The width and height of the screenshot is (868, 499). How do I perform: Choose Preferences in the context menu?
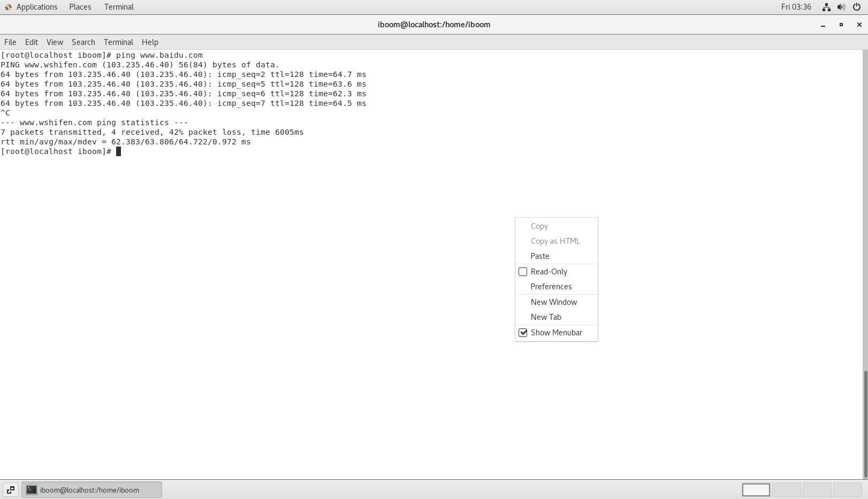[x=551, y=287]
